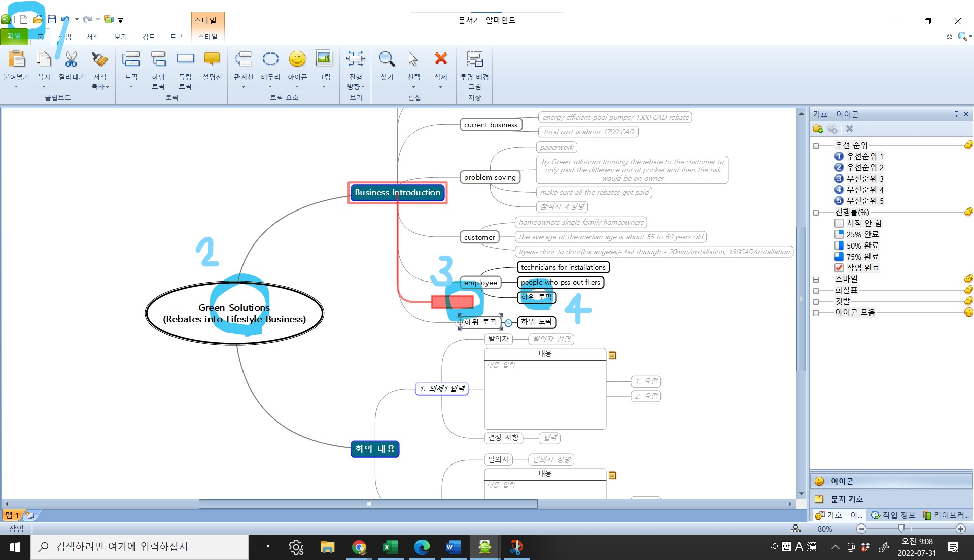Click the Open folder icon in quick access toolbar

click(38, 20)
